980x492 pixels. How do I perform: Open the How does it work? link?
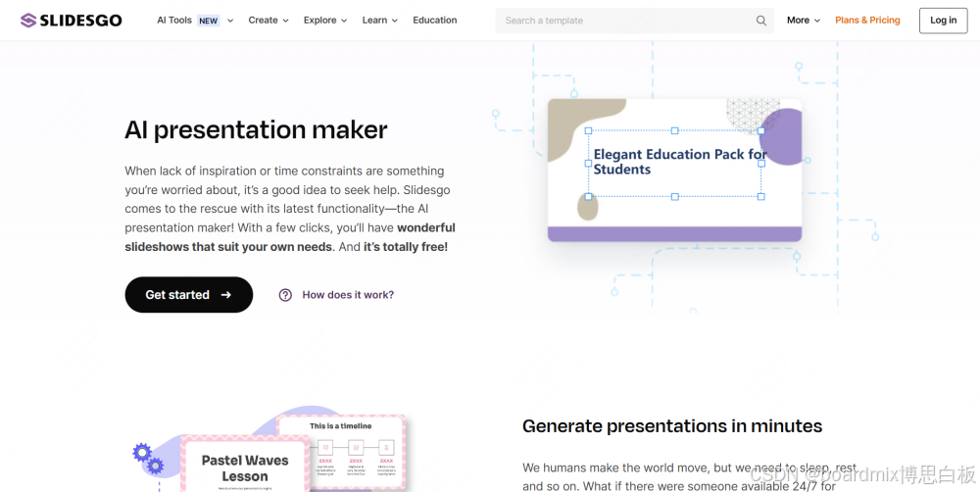[x=348, y=295]
